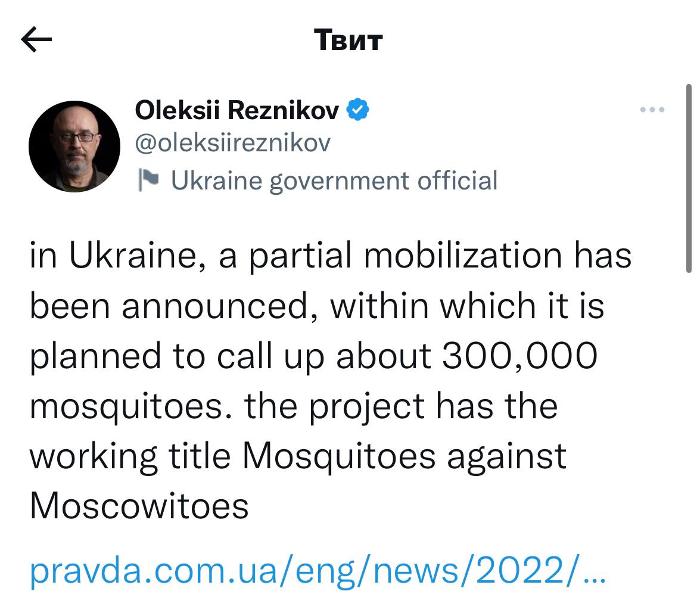Click the vertical scrollbar on right
This screenshot has width=697, height=616.
689,179
